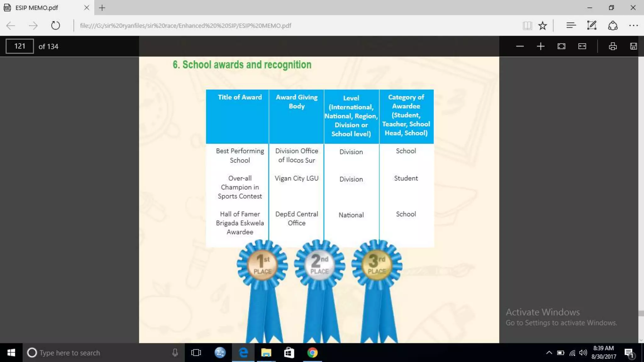644x362 pixels.
Task: Click the PDF zoom out minus icon
Action: [x=520, y=47]
